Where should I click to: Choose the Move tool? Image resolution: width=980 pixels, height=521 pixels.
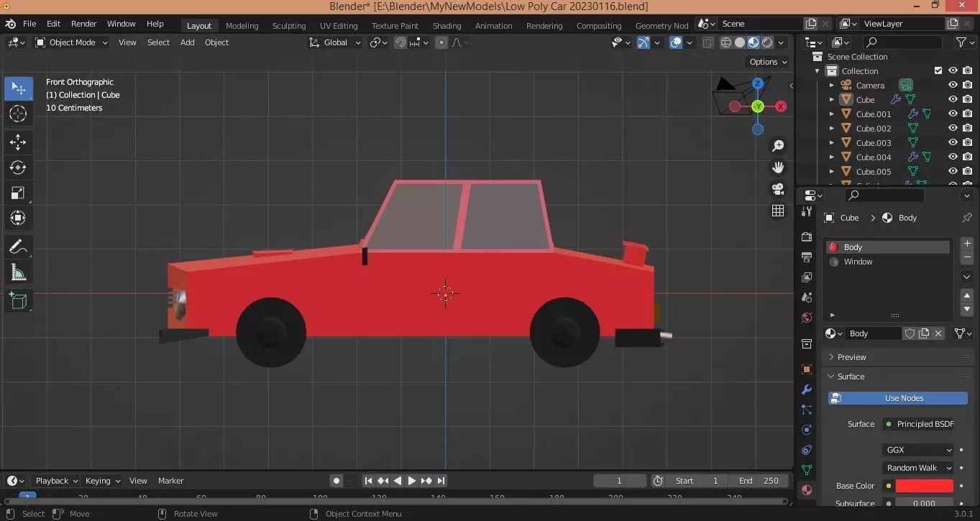coord(19,142)
